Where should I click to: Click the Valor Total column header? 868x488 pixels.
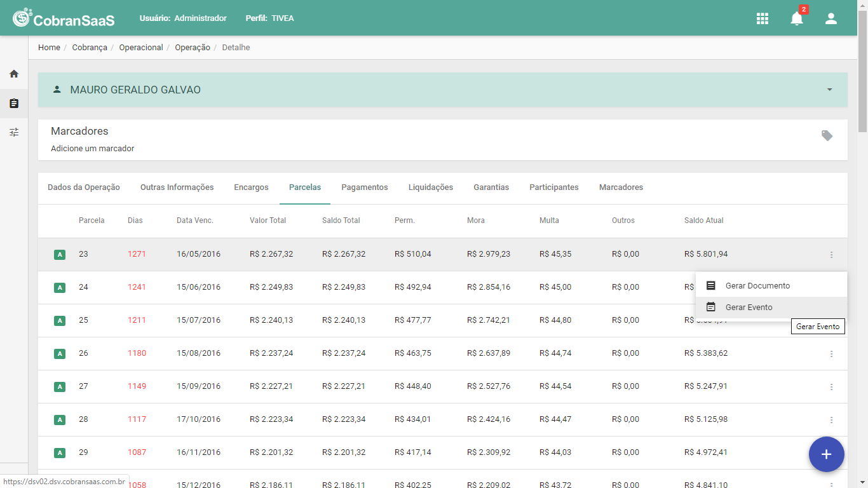(268, 220)
